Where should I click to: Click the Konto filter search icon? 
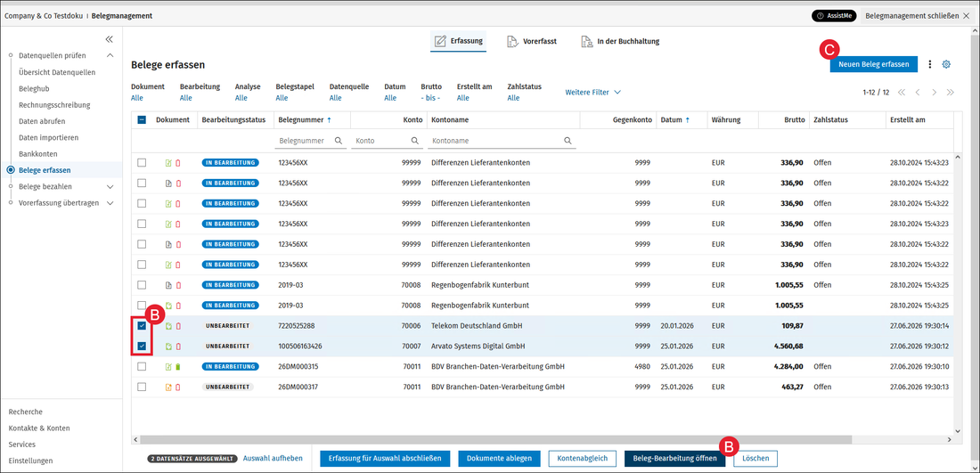pyautogui.click(x=415, y=142)
